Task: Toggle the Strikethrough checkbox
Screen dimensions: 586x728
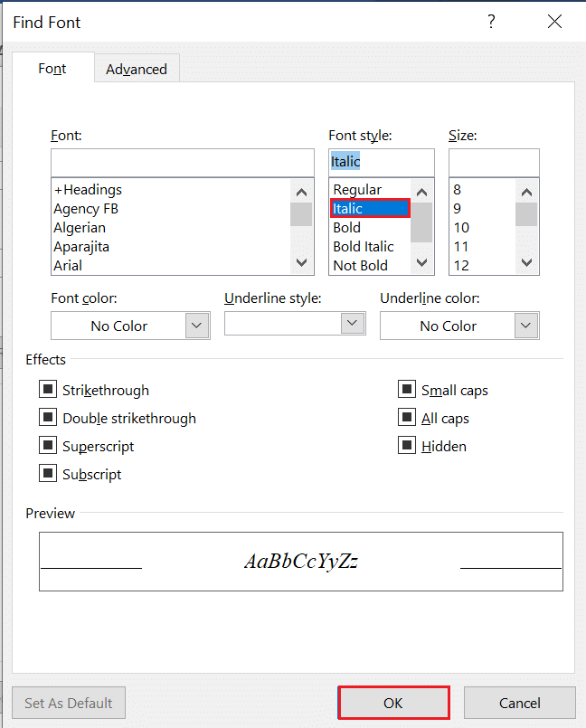Action: pos(48,389)
